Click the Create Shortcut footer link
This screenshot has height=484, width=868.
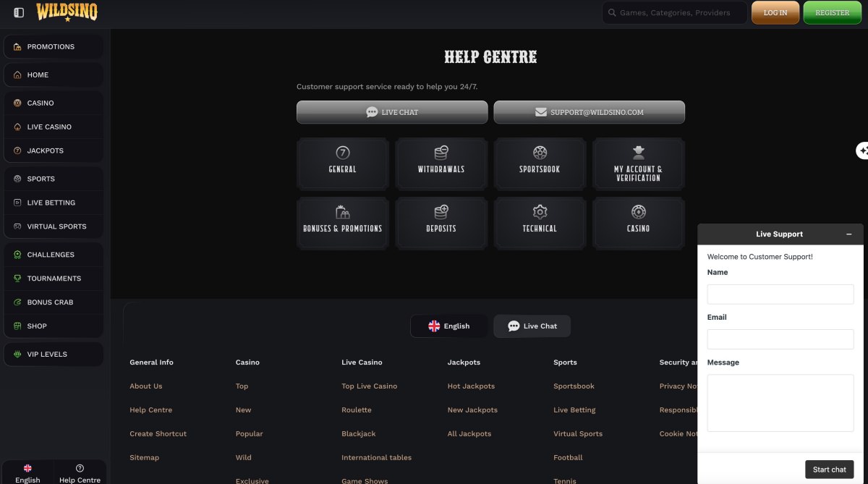tap(158, 434)
